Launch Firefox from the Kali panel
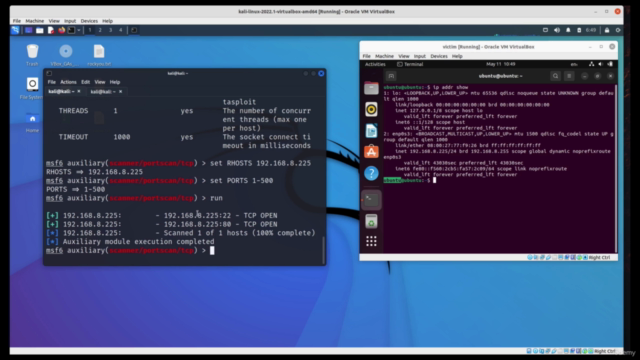 (62, 30)
